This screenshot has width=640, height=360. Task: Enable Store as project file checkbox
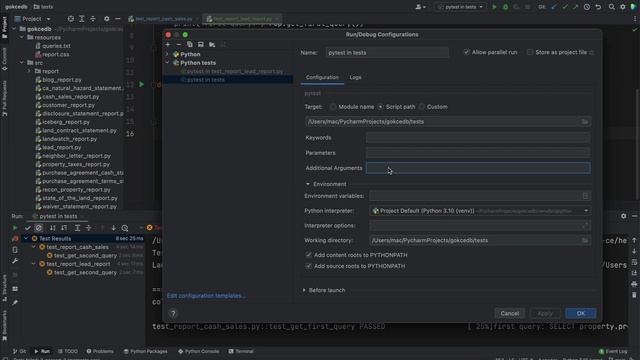[530, 52]
